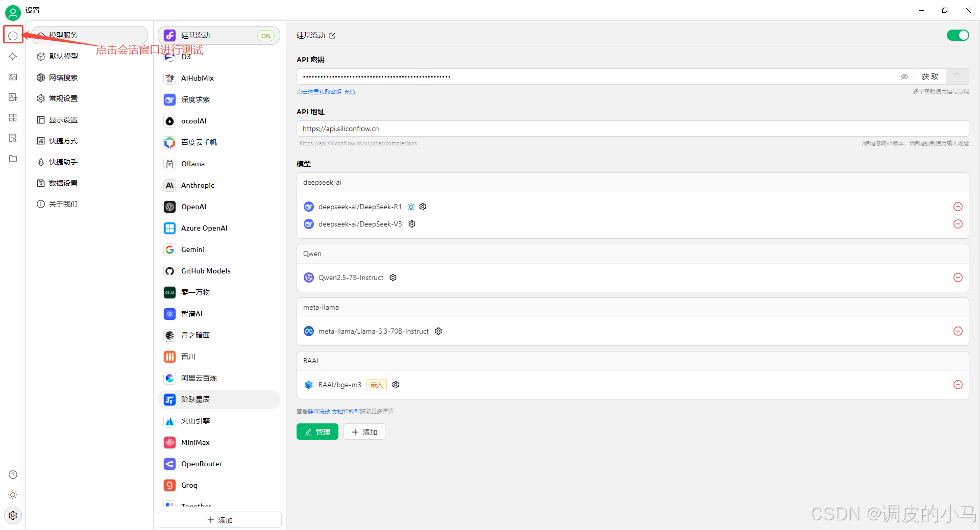
Task: Select the 深度求索 provider
Action: pyautogui.click(x=219, y=99)
